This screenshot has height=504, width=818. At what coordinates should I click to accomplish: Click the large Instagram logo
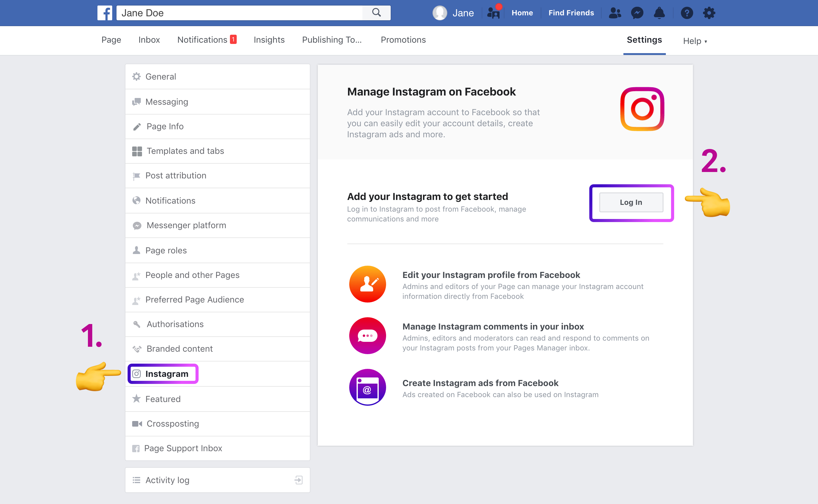(x=642, y=109)
